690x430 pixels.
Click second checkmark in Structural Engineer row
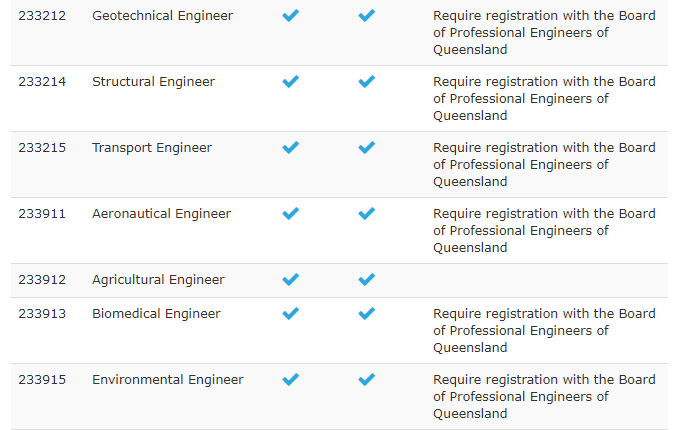(x=367, y=82)
